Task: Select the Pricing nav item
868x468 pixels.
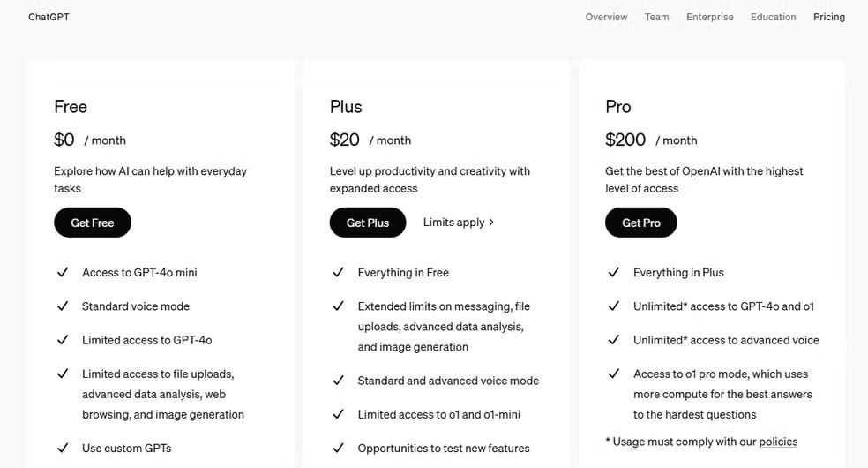Action: coord(828,17)
